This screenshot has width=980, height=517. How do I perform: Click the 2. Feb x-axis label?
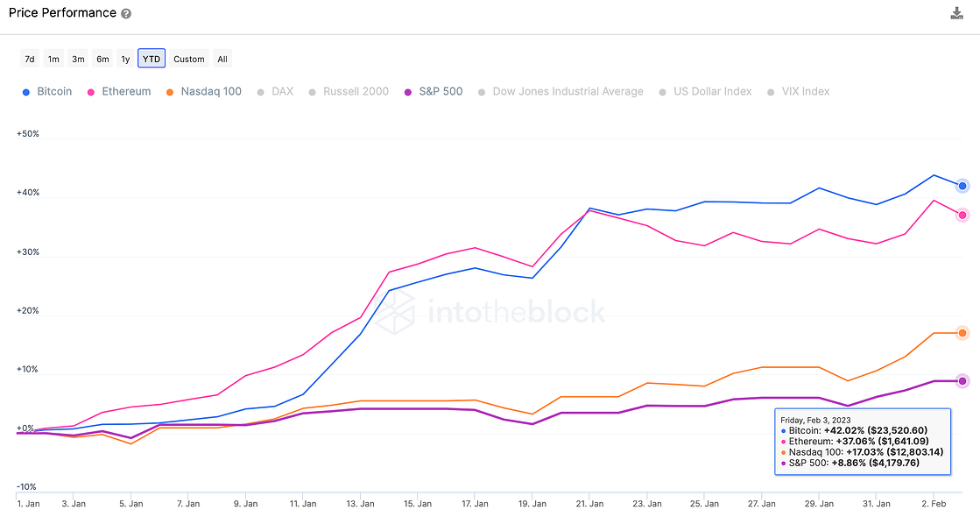click(x=934, y=503)
